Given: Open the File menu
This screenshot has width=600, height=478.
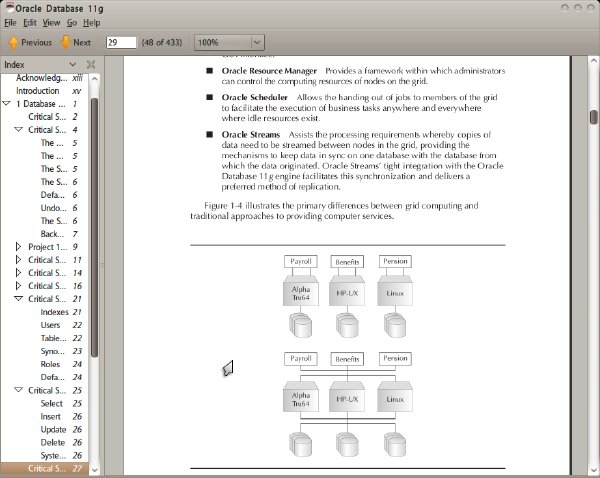Looking at the screenshot, I should [10, 23].
